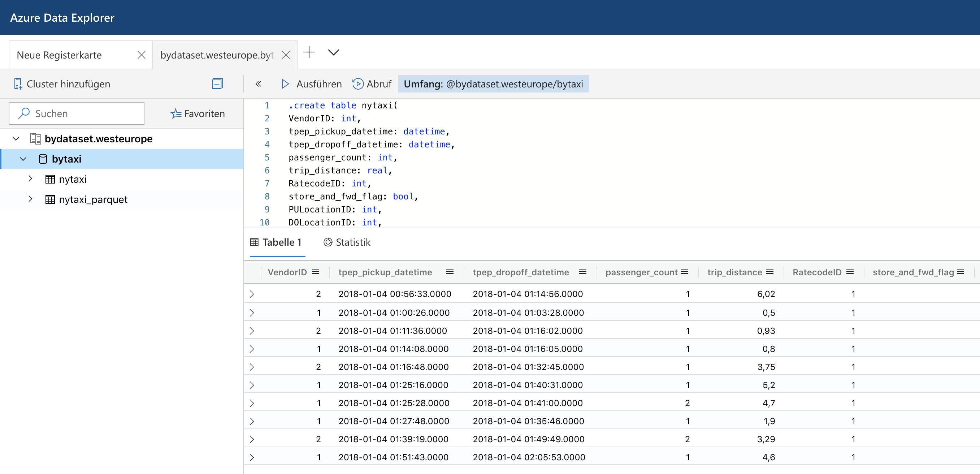
Task: Expand the row with pickup 01:25:16
Action: click(252, 385)
